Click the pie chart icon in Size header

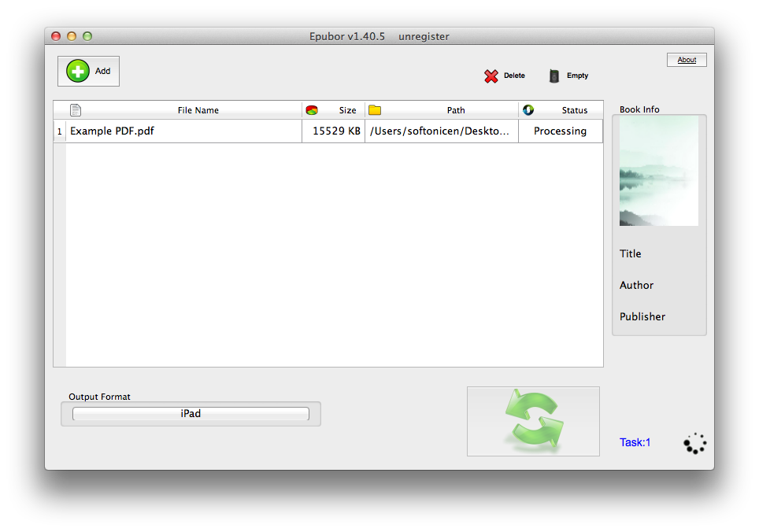click(312, 110)
